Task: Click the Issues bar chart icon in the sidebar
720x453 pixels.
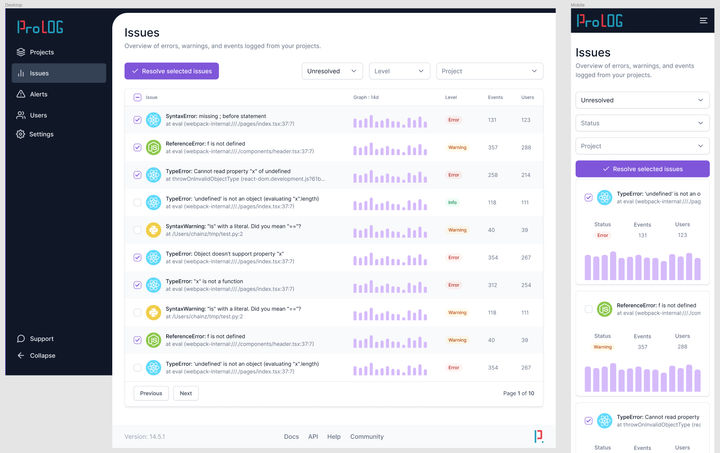Action: 21,73
